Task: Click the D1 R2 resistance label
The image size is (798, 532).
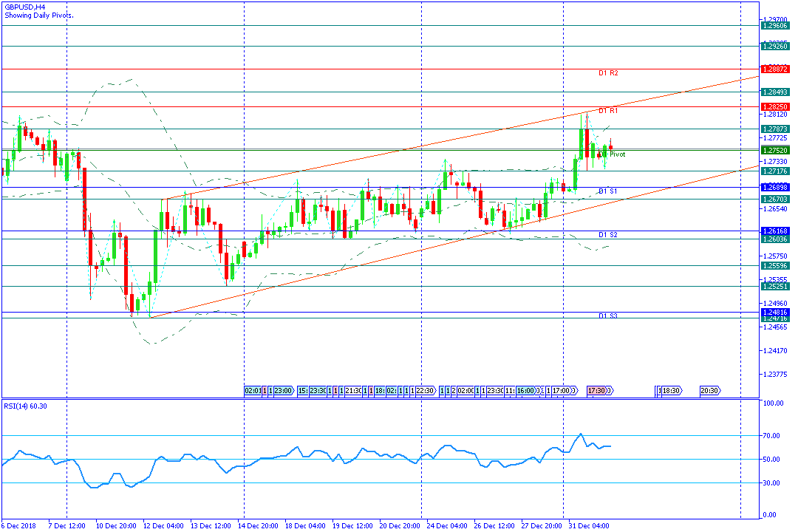Action: [608, 73]
